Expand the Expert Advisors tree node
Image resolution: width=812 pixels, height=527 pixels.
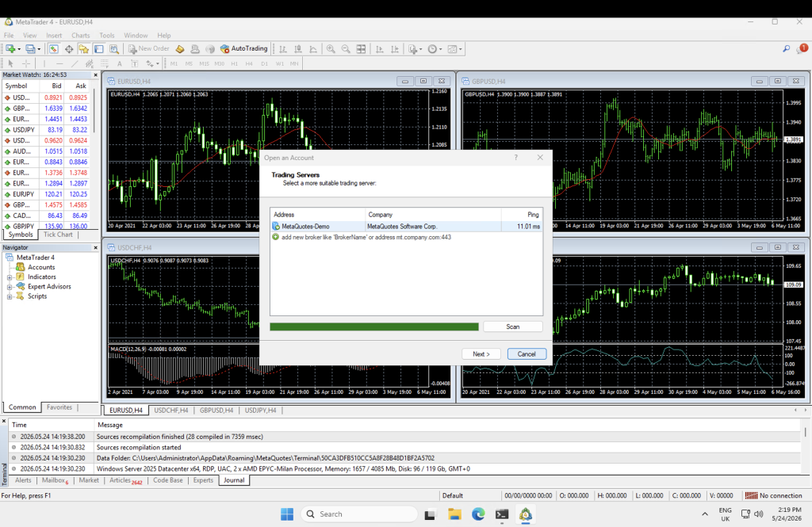[x=10, y=287]
